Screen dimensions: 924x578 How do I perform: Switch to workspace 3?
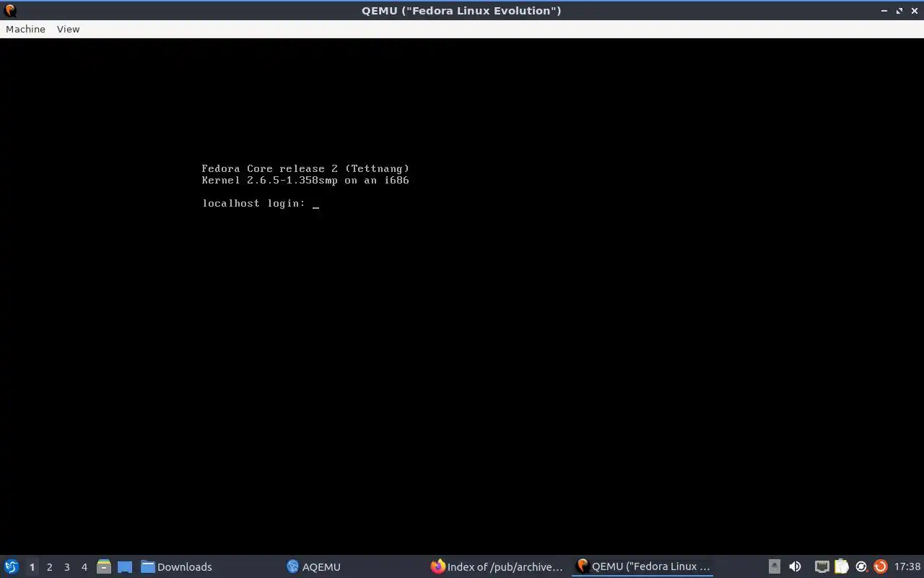coord(66,566)
